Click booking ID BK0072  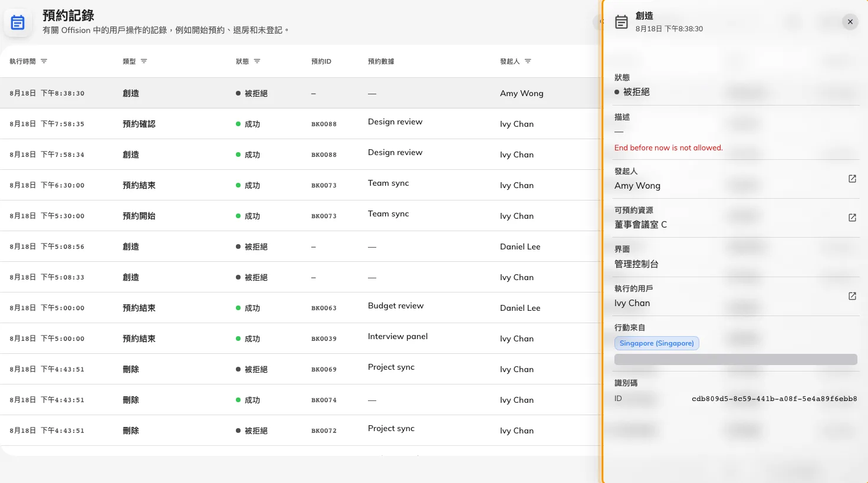pos(324,431)
